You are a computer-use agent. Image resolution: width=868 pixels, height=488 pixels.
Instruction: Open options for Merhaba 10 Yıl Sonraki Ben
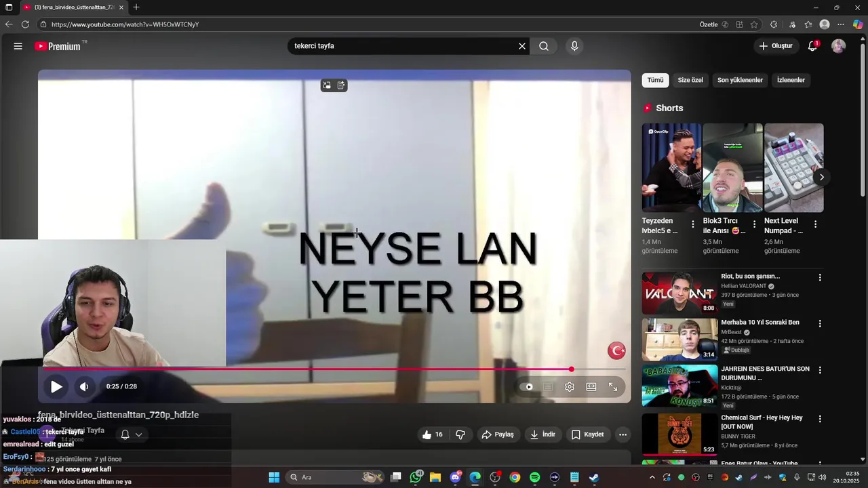pos(820,324)
